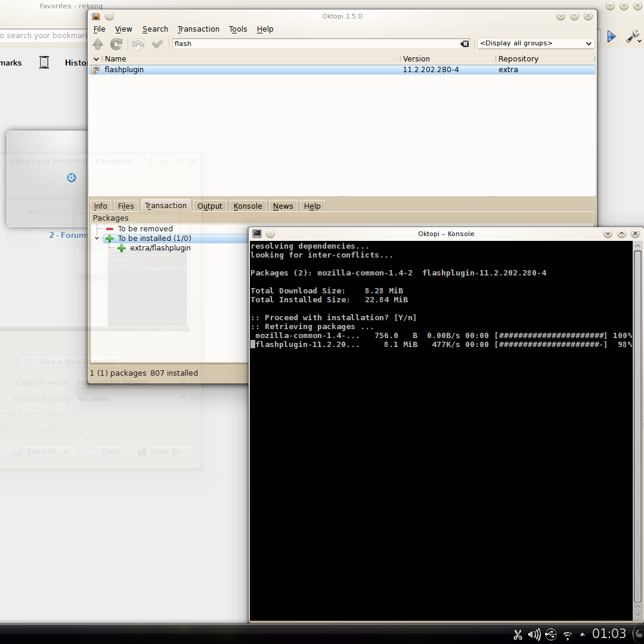
Task: Switch to the Output tab
Action: point(209,206)
